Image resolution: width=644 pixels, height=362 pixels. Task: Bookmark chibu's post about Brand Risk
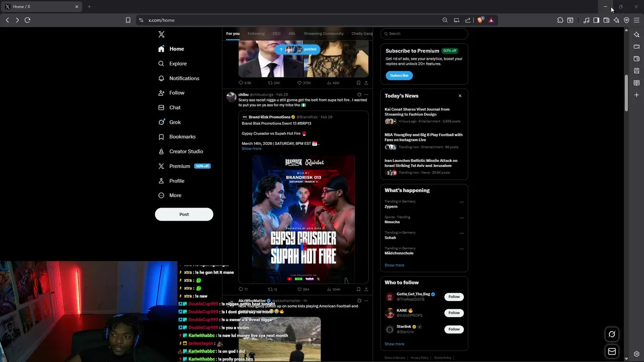tap(358, 289)
